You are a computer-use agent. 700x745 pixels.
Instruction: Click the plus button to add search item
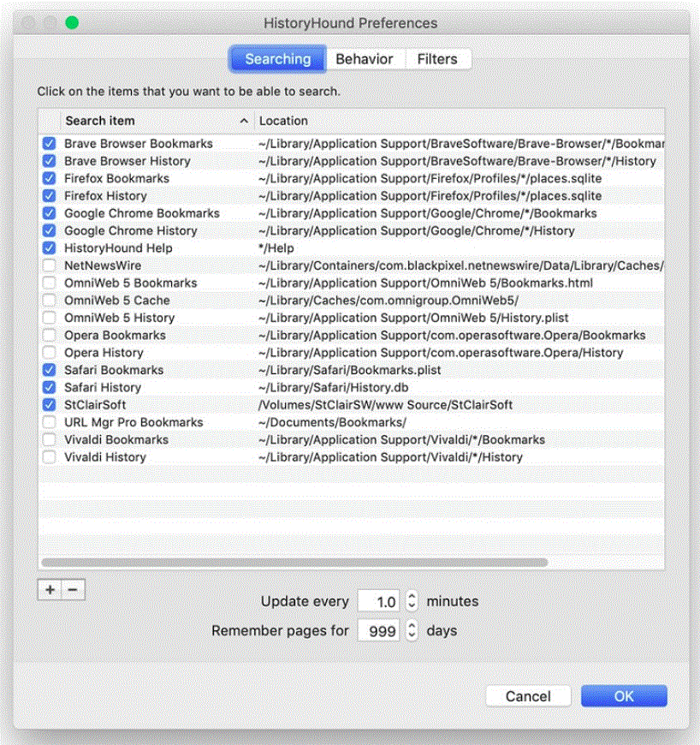[50, 590]
